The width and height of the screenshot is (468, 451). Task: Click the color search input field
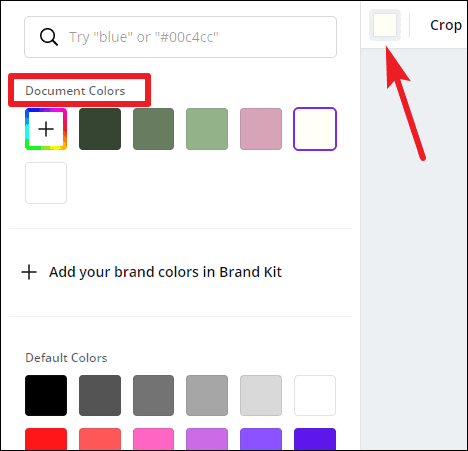coord(180,37)
